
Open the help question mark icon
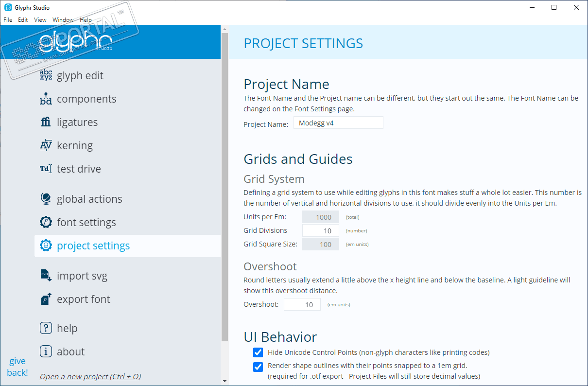tap(46, 328)
